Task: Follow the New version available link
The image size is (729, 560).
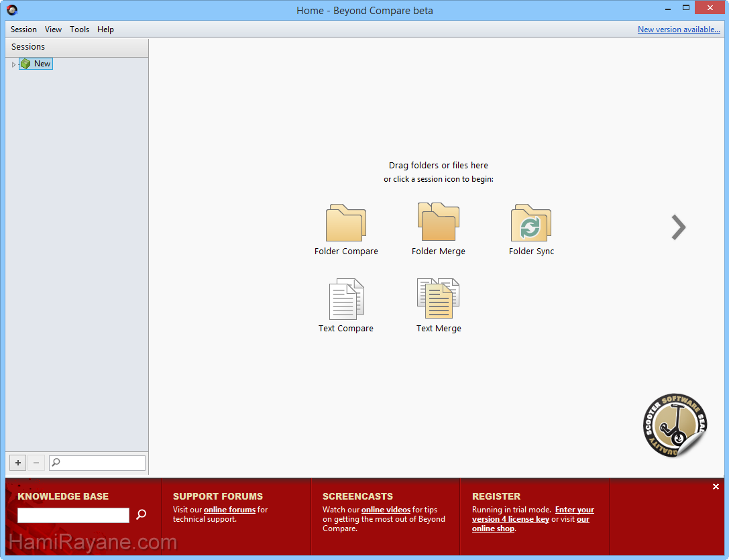Action: pyautogui.click(x=679, y=30)
